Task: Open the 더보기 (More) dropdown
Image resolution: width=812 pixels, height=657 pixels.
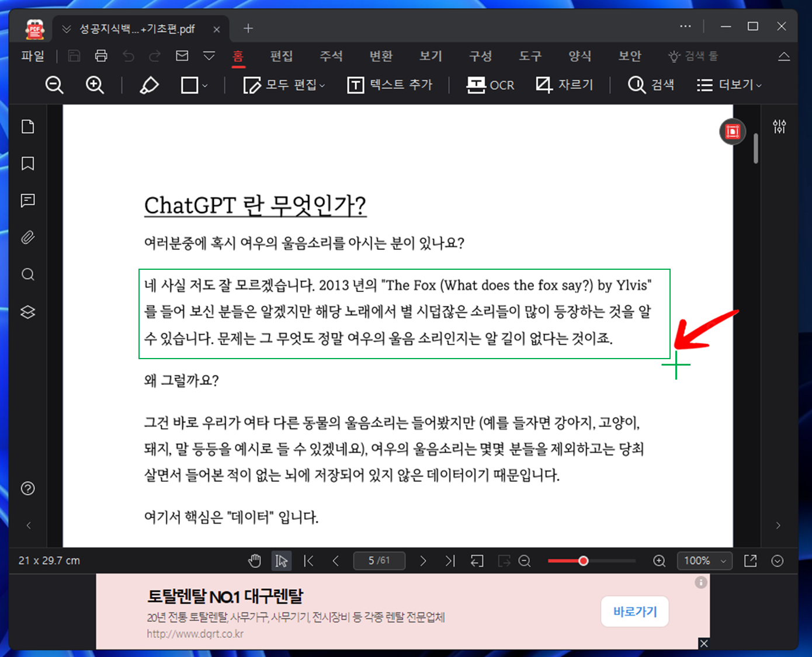Action: click(729, 85)
